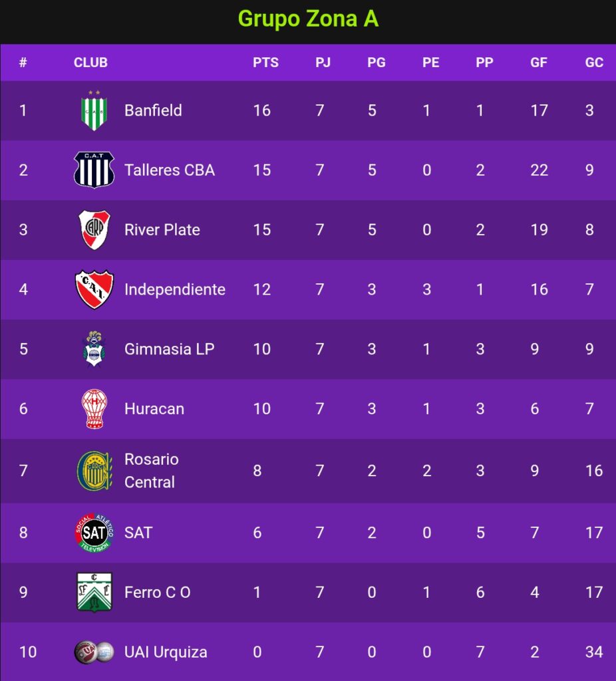Click the SAT round logo
Screen dimensions: 616x681
tap(94, 533)
